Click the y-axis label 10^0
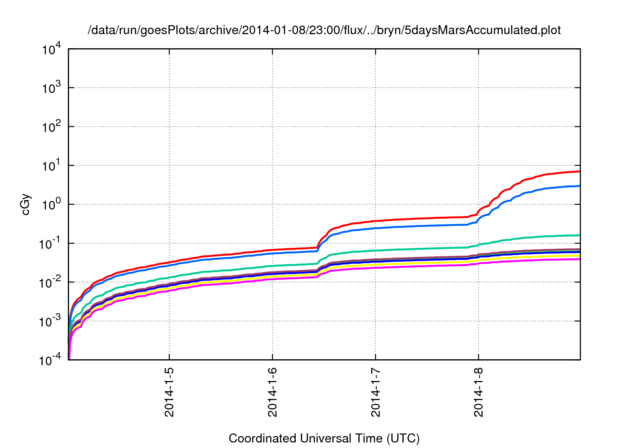Image resolution: width=640 pixels, height=448 pixels. click(x=52, y=204)
